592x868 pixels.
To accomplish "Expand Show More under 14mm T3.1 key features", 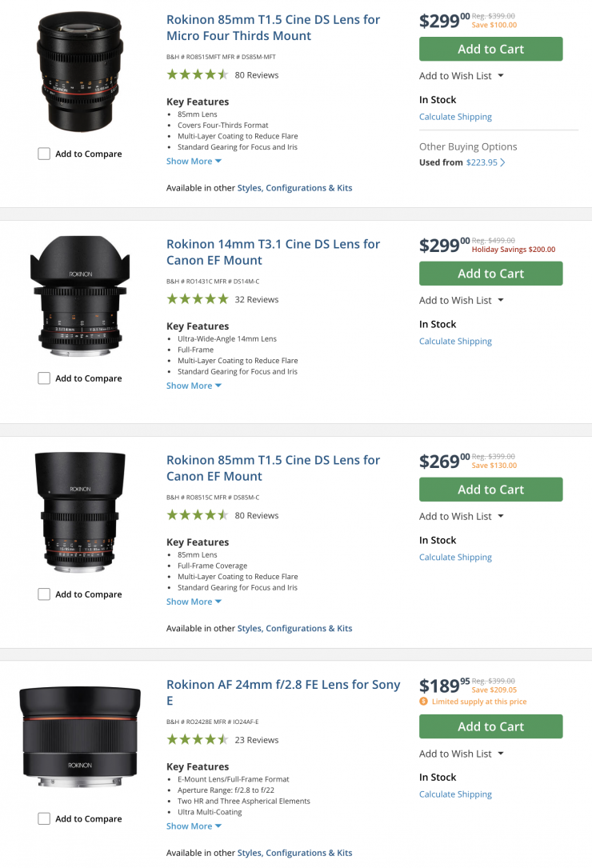I will tap(194, 386).
